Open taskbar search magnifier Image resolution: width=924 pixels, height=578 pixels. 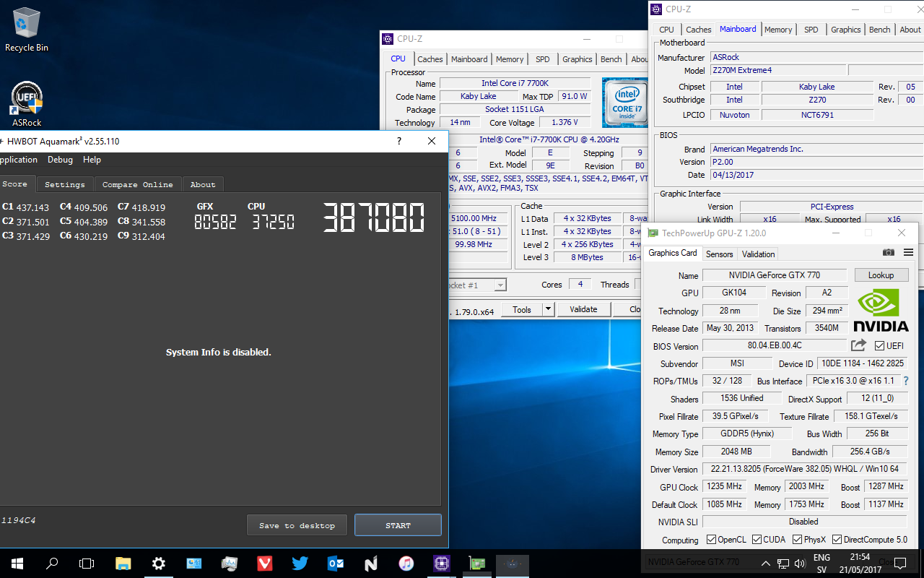52,564
